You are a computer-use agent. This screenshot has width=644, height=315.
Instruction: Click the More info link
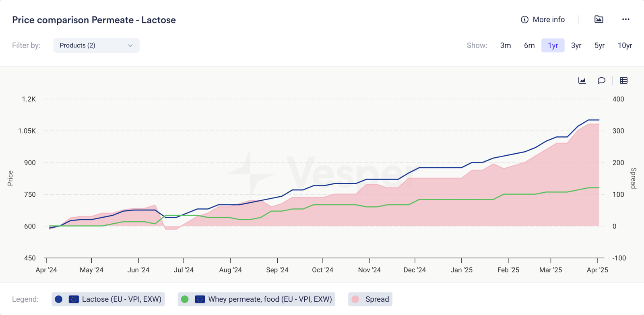548,20
